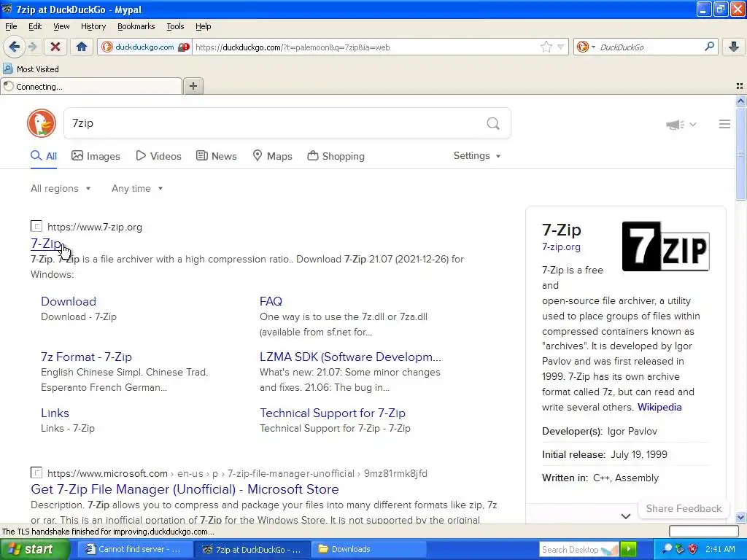Click the 7-zip.org result favicon
The width and height of the screenshot is (747, 560).
tap(36, 227)
